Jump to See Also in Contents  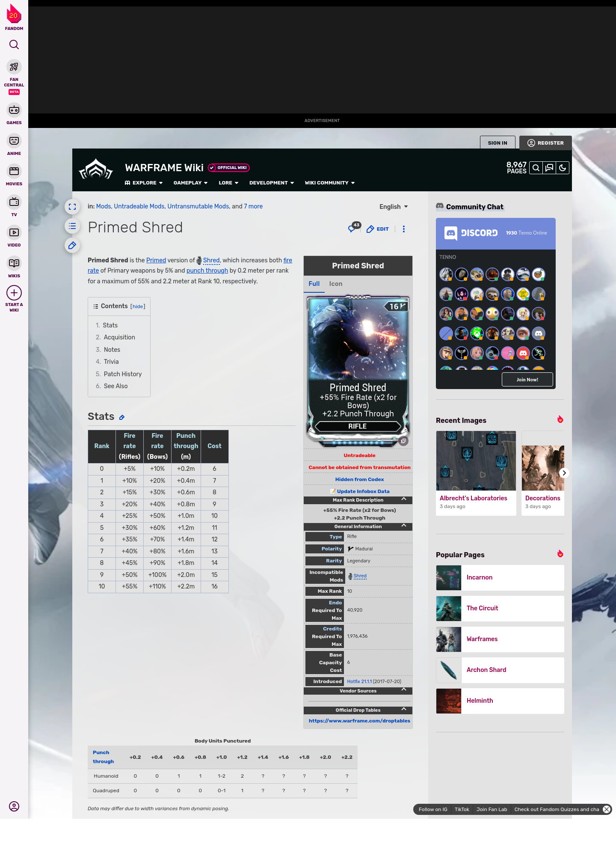click(116, 386)
